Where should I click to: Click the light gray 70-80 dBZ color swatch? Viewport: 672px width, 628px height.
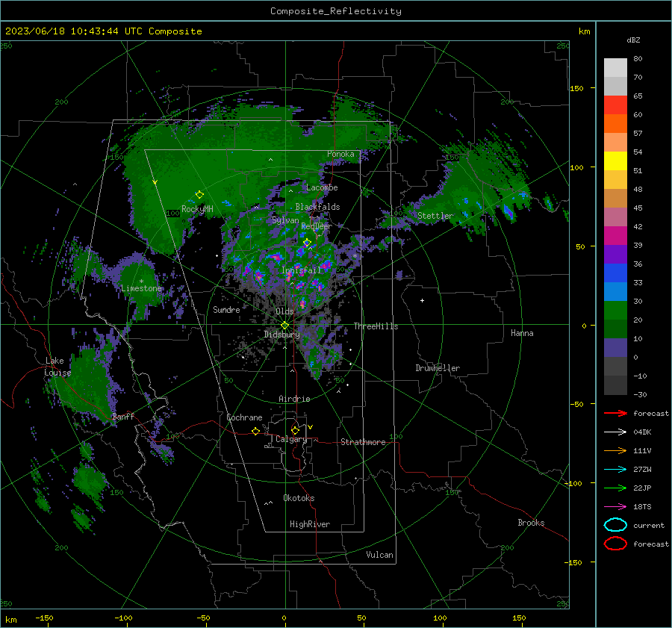(x=615, y=68)
